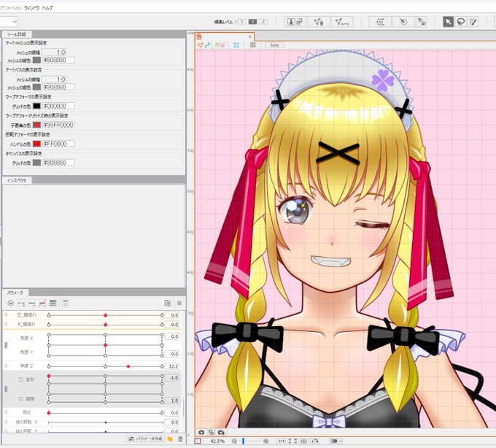Click the canvas background color square in the status bar
This screenshot has width=496, height=448.
(198, 441)
